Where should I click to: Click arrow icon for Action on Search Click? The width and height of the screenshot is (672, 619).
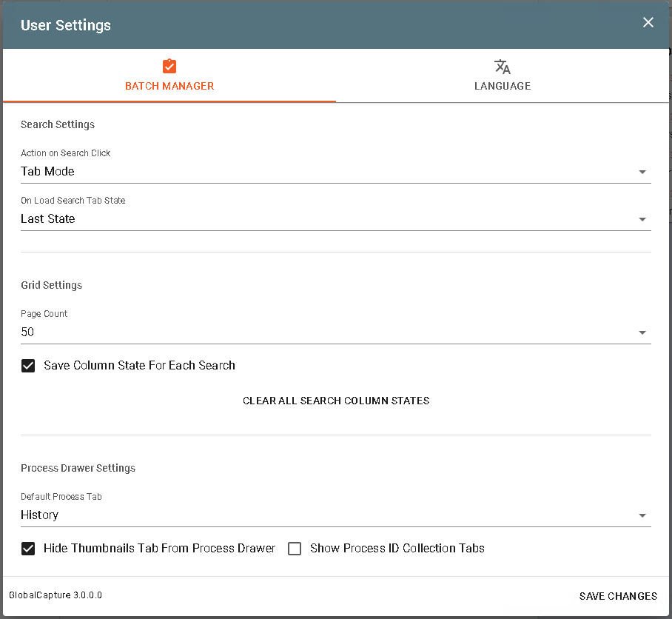tap(642, 172)
